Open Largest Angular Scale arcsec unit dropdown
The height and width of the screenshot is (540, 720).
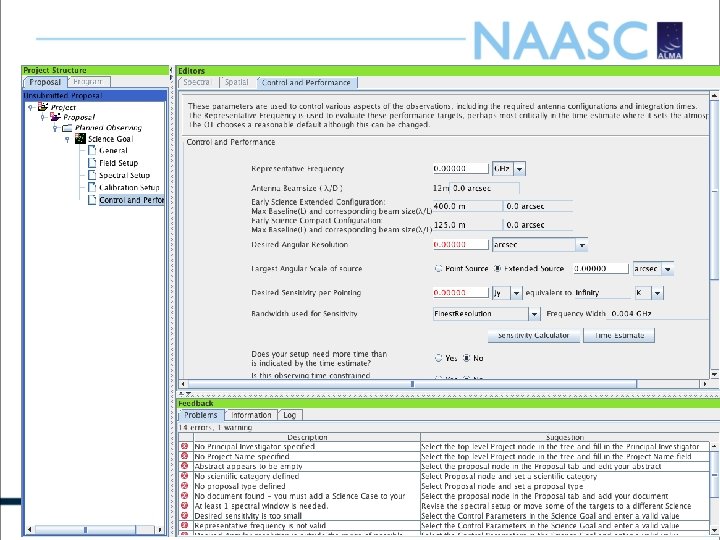click(668, 269)
